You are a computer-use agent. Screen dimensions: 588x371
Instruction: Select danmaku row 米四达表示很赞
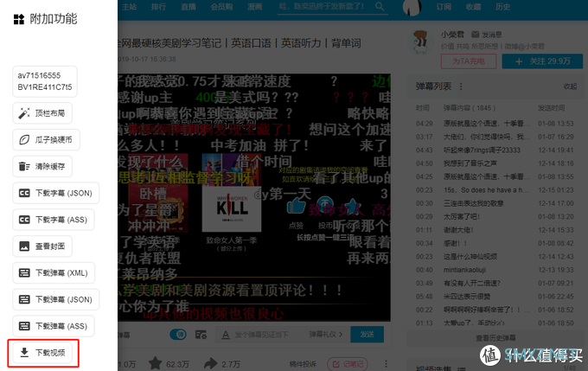click(x=495, y=297)
